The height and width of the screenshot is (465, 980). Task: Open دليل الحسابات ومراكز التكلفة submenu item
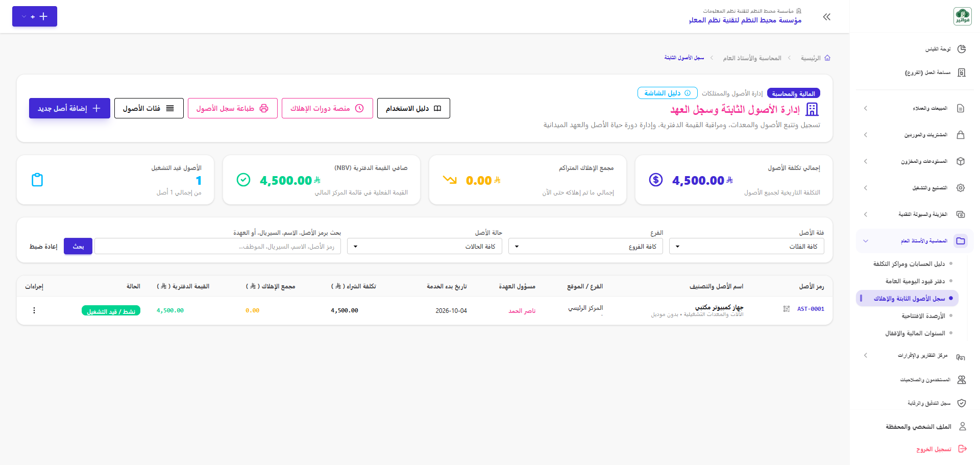point(909,264)
